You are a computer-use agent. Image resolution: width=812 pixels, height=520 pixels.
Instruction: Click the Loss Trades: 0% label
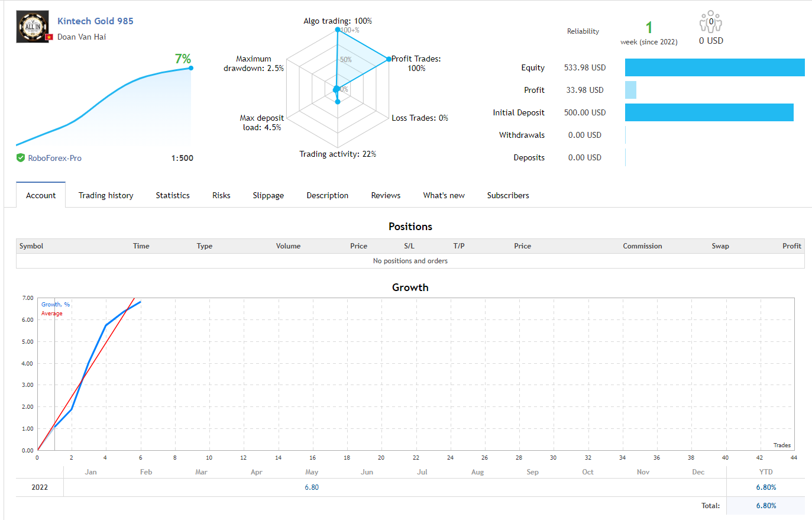pos(420,118)
